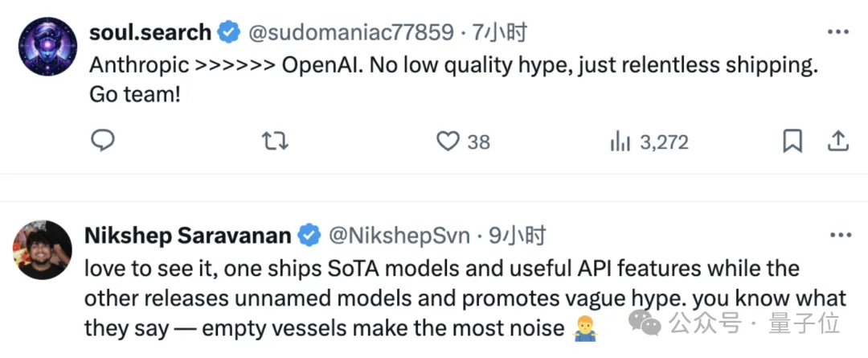Retweet the soul.search post
Screen dimensions: 868x358
pos(275,142)
